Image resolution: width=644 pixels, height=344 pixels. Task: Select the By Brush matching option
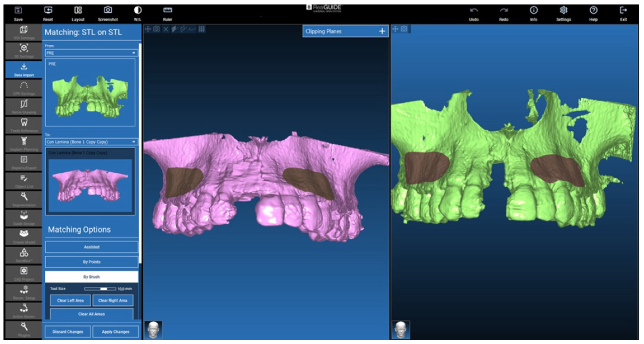(x=91, y=277)
